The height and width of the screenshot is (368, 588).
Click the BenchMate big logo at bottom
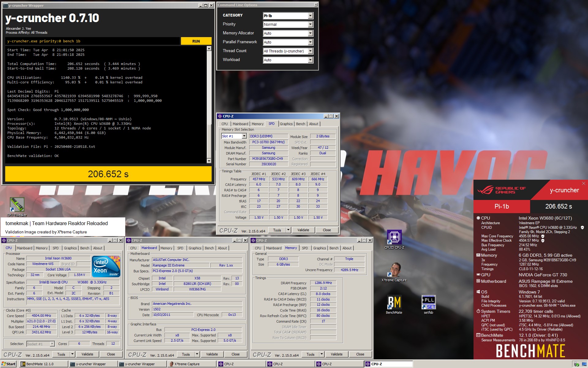(x=530, y=351)
